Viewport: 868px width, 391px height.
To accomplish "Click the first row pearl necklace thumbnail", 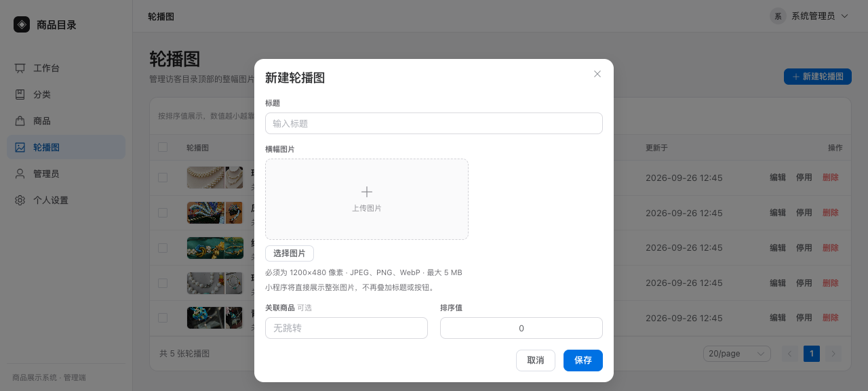I will click(x=215, y=178).
